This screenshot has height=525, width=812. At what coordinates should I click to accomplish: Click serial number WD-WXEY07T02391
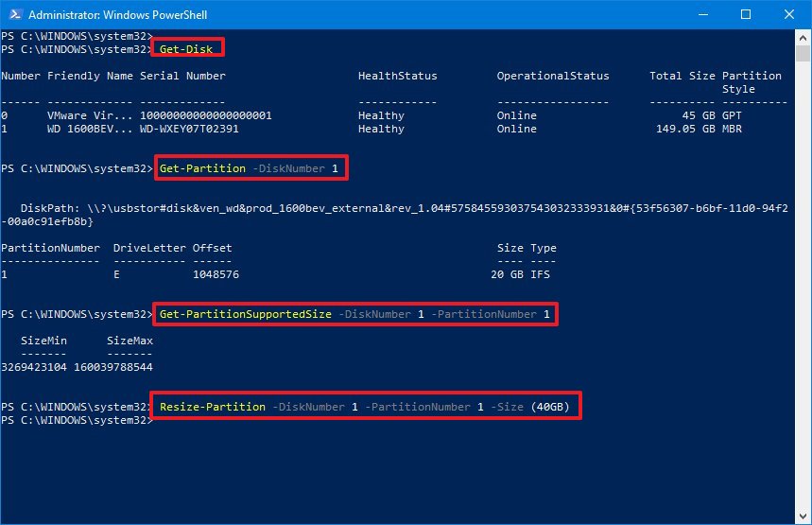coord(189,129)
